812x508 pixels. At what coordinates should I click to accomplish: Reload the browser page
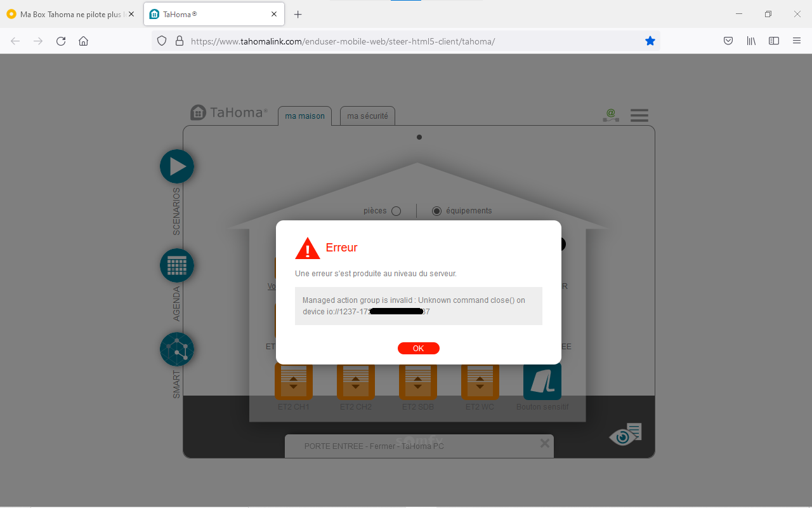61,41
